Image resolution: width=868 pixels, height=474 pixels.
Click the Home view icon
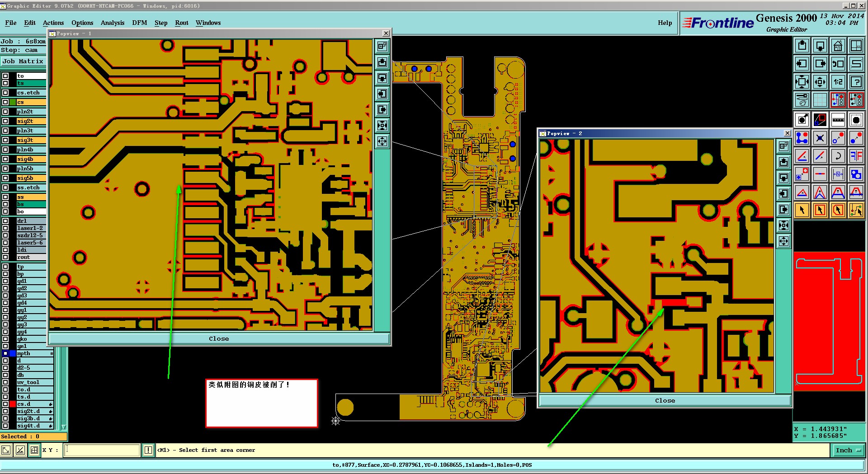(x=838, y=46)
